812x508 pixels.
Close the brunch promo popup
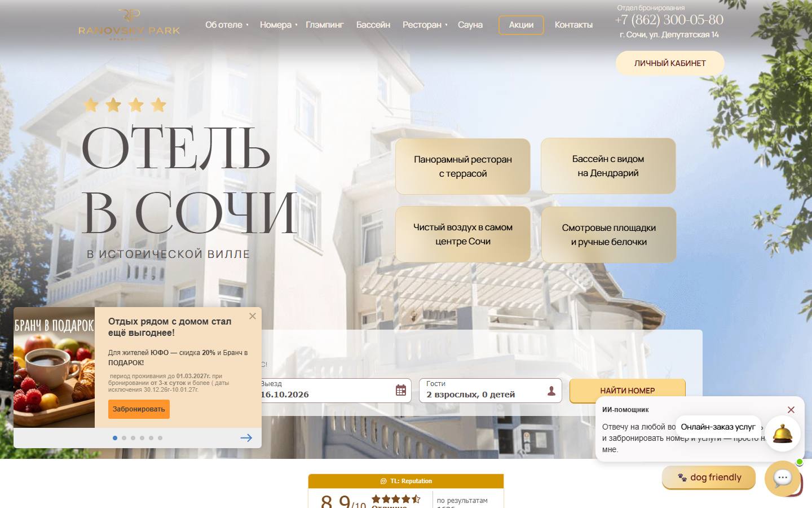[253, 316]
